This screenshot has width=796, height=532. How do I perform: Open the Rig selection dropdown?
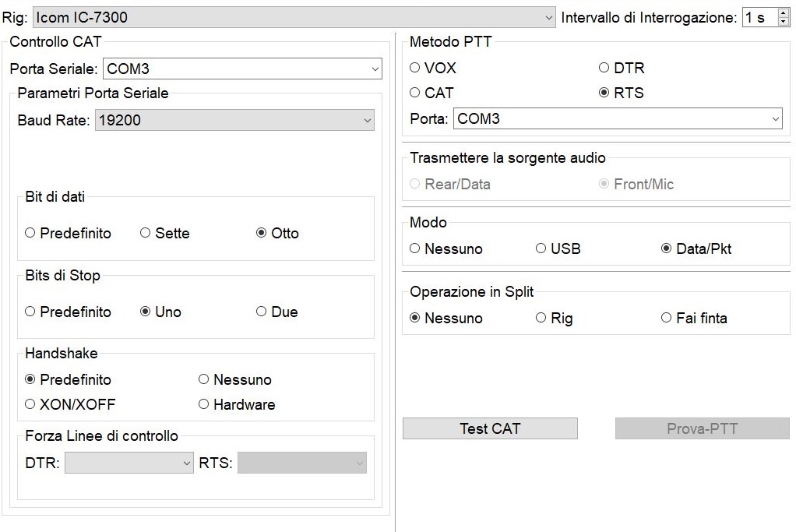tap(294, 17)
